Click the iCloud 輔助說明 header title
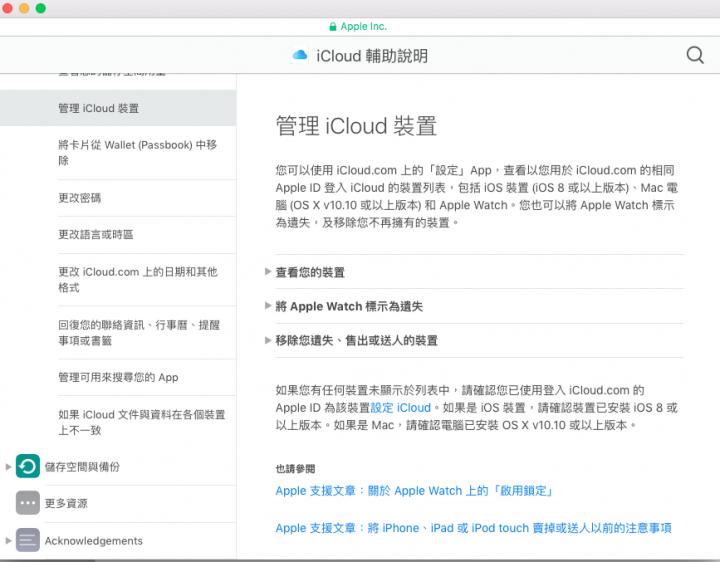720x562 pixels. 372,56
